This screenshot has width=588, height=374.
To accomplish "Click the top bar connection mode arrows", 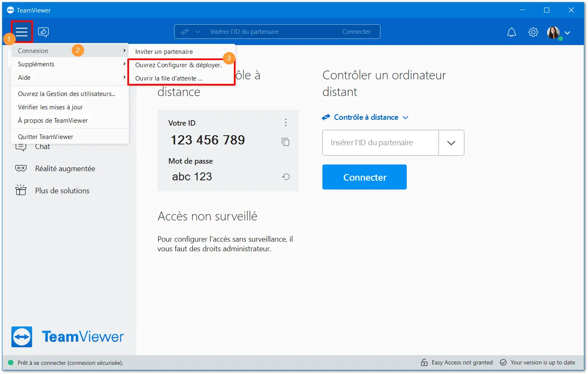I will tap(185, 32).
